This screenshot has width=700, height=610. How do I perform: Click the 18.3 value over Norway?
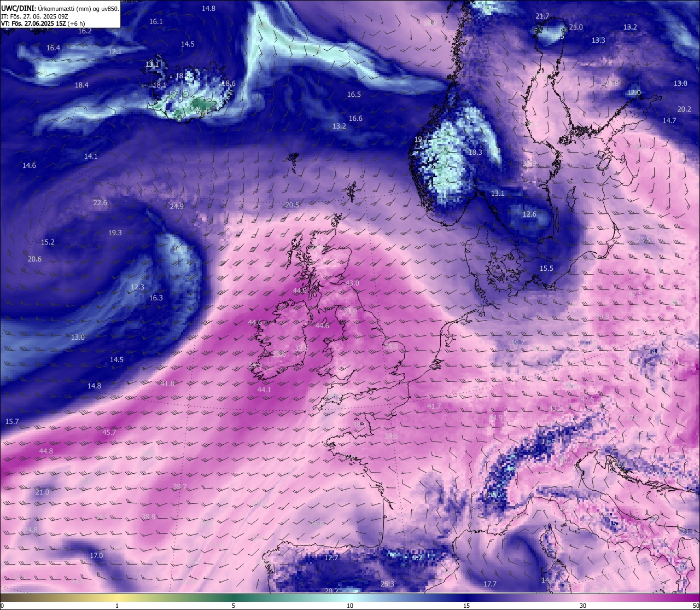tap(475, 153)
